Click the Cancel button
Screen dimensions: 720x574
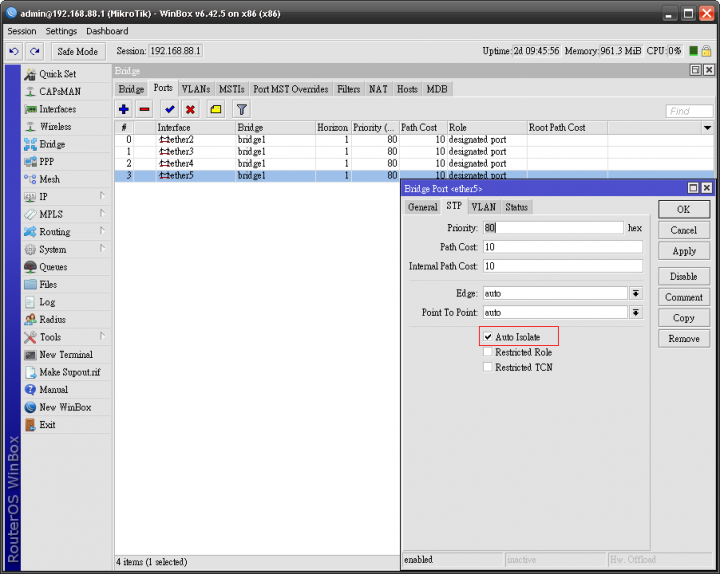(x=684, y=231)
